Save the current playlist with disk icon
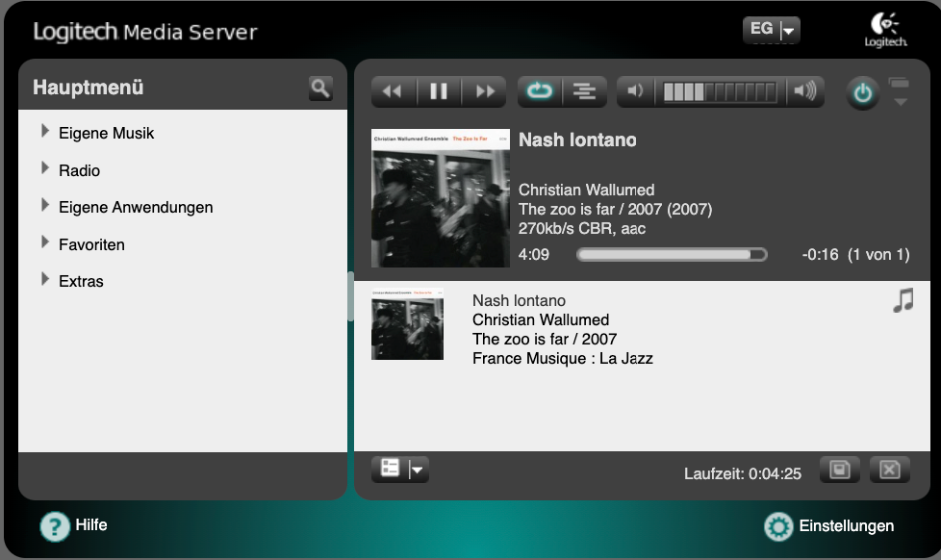 [839, 470]
